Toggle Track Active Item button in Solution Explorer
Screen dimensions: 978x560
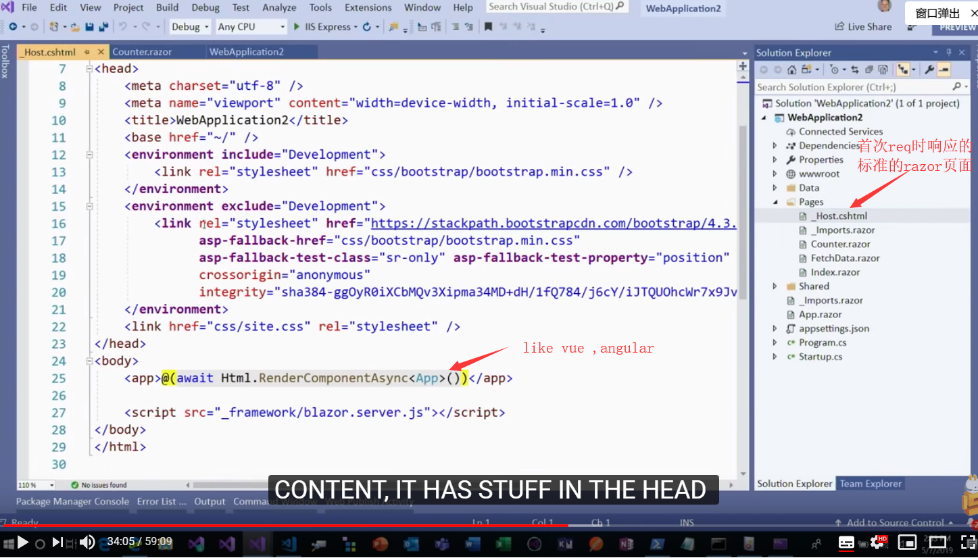(903, 70)
